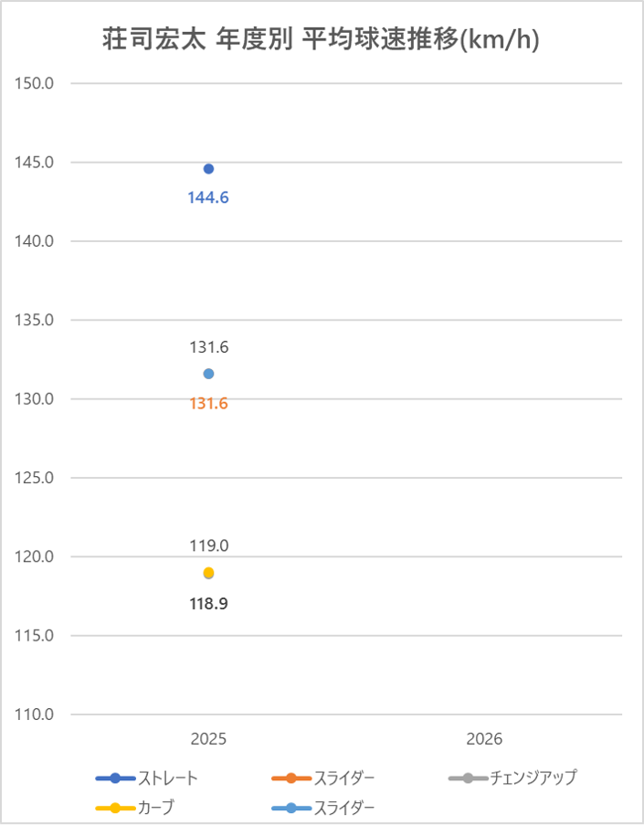
Task: Click the 130.0 vertical axis label
Action: [x=34, y=399]
